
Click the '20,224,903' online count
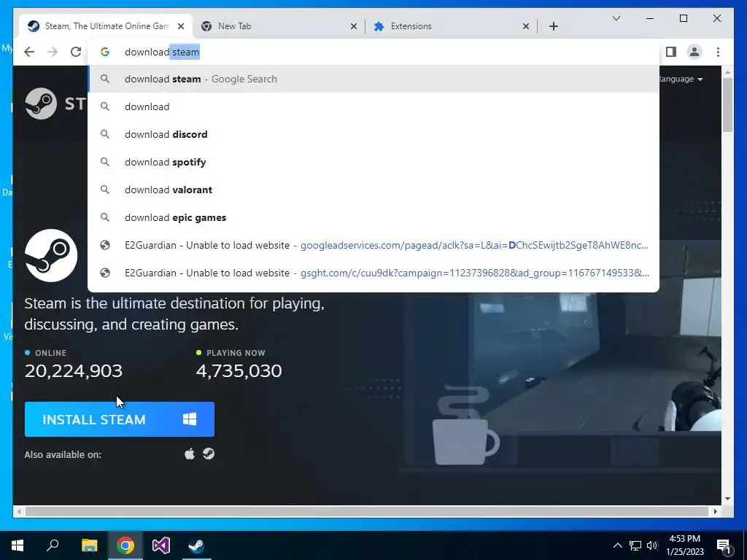point(74,371)
